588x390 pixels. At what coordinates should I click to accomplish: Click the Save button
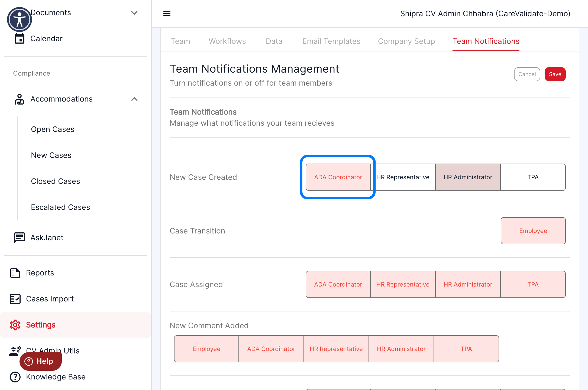pyautogui.click(x=555, y=74)
